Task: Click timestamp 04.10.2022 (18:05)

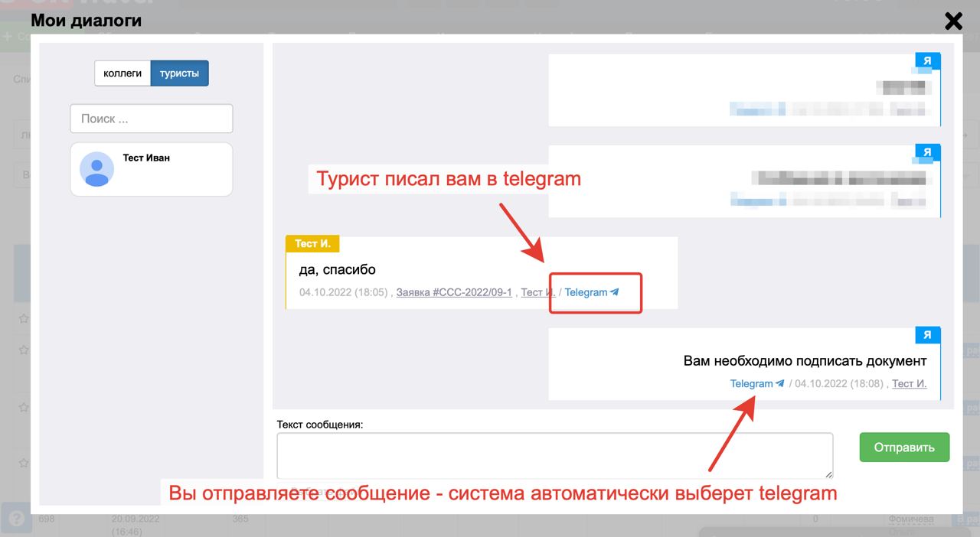Action: tap(343, 292)
